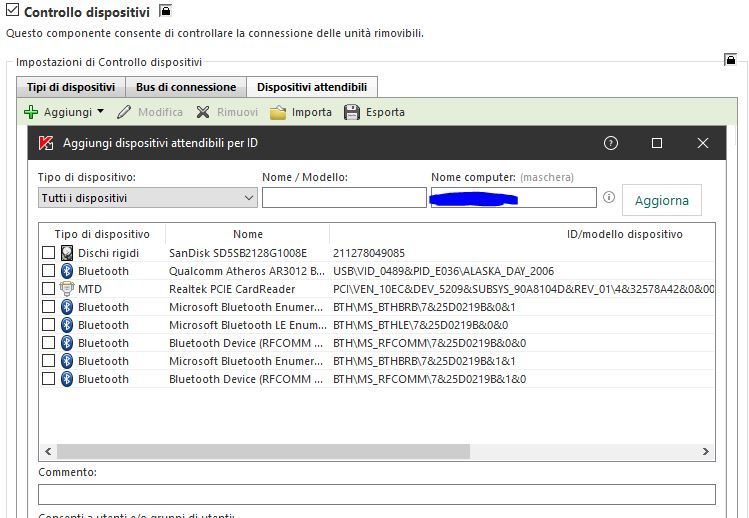Select the Dispositivi attendibili tab

pyautogui.click(x=312, y=87)
